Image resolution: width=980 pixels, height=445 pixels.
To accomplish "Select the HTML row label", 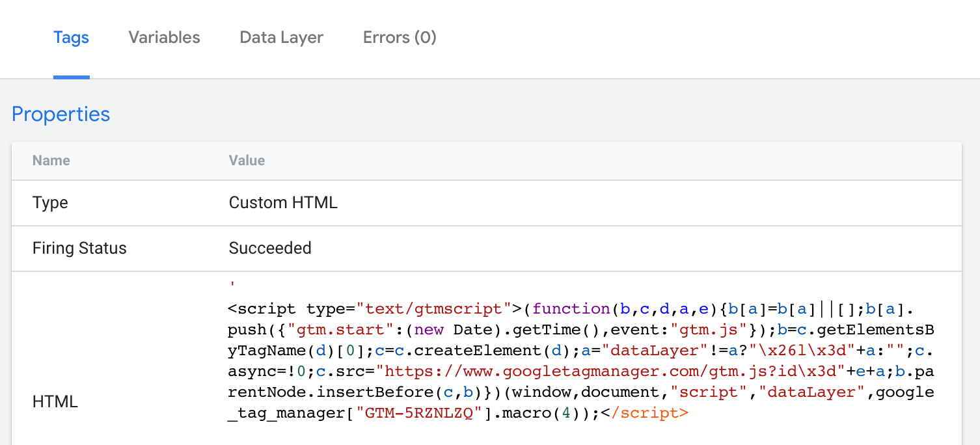I will click(55, 402).
